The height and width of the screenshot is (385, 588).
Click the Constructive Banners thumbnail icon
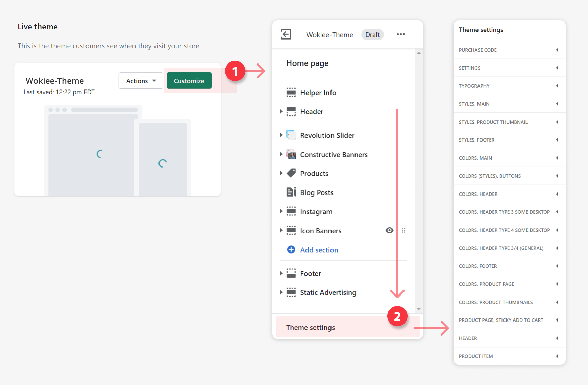click(x=291, y=155)
